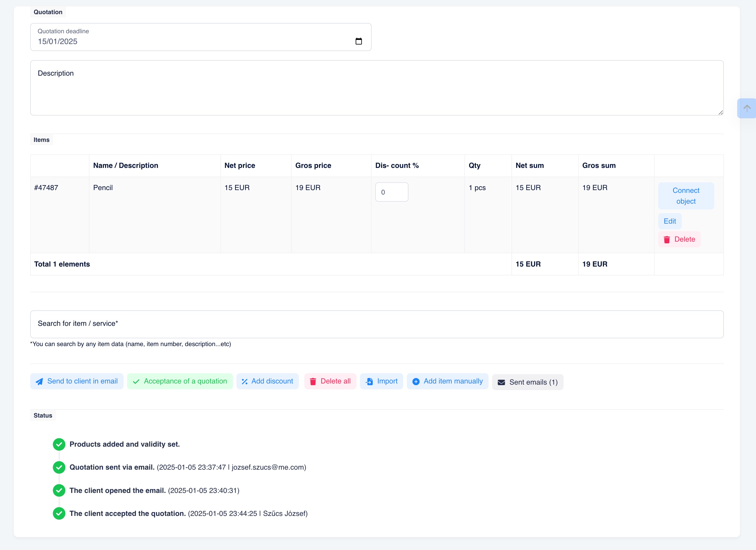
Task: Click the Delete all trash icon
Action: point(313,382)
